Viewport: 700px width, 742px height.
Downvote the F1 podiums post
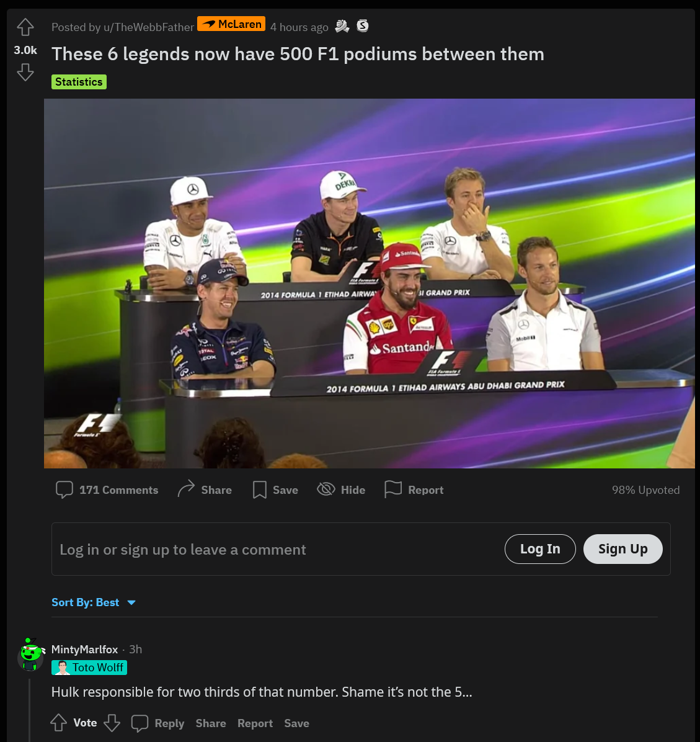tap(25, 73)
